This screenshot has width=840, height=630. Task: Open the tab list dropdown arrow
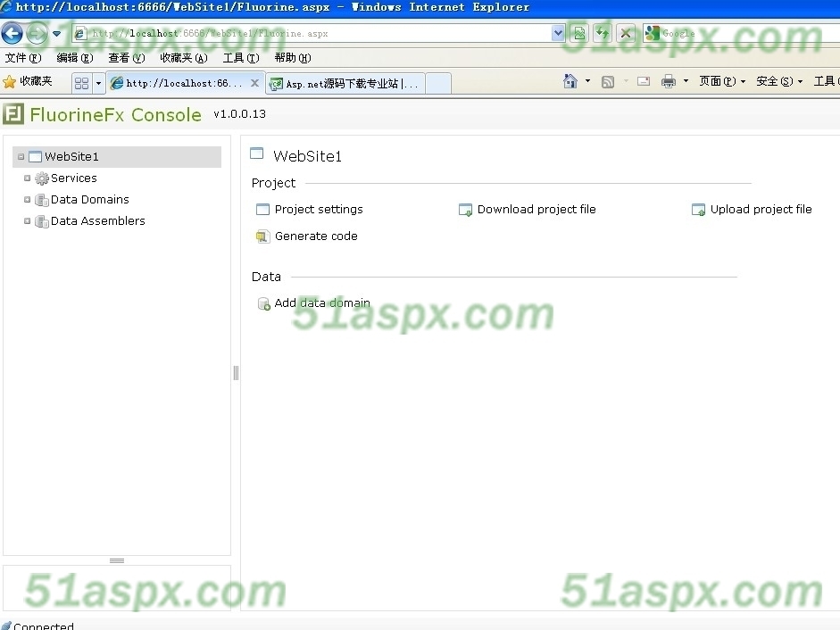(x=98, y=83)
